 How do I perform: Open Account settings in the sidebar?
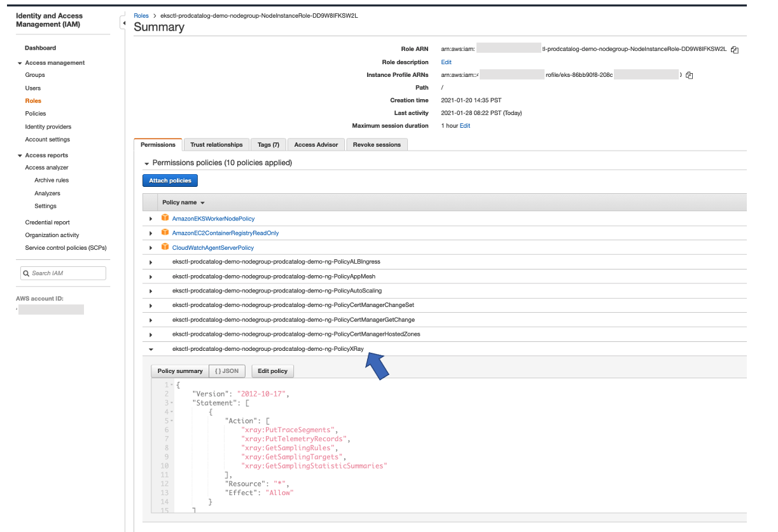(48, 139)
